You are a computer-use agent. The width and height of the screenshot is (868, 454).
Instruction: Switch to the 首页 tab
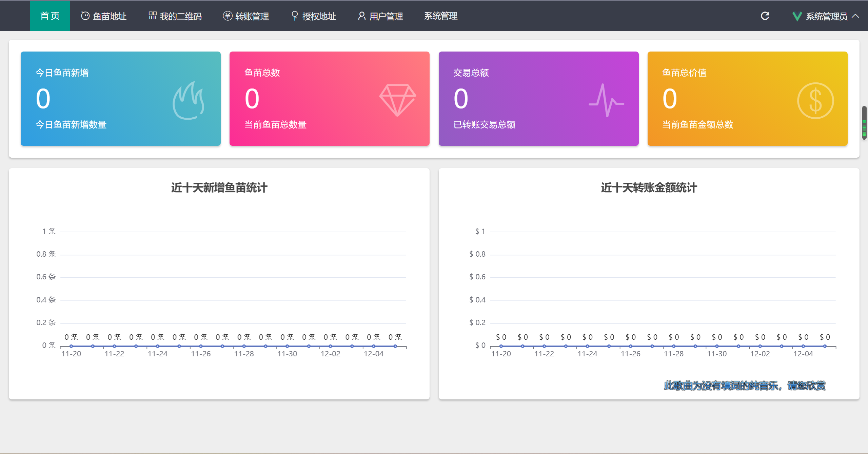pyautogui.click(x=50, y=16)
